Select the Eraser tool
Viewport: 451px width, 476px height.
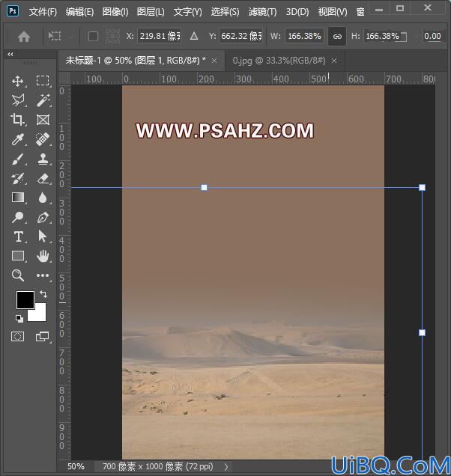(43, 178)
